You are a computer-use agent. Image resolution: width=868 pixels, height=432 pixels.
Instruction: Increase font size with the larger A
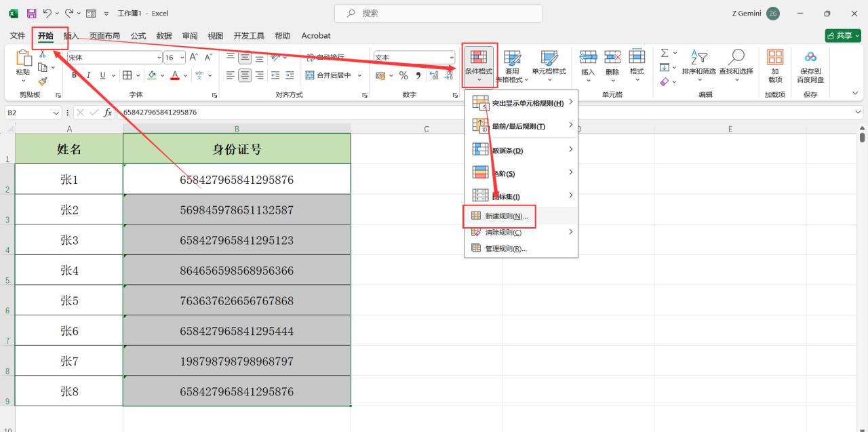(194, 58)
